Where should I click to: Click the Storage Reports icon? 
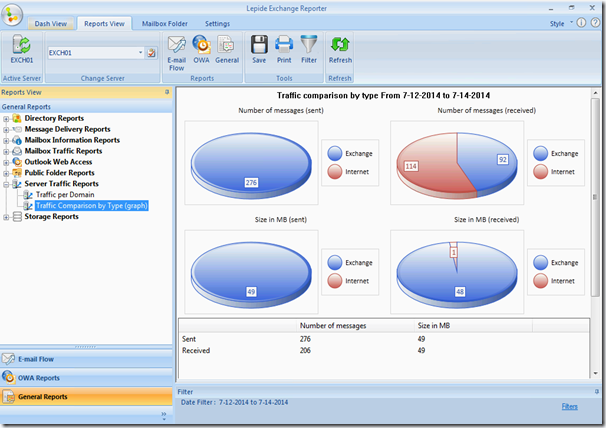point(17,217)
